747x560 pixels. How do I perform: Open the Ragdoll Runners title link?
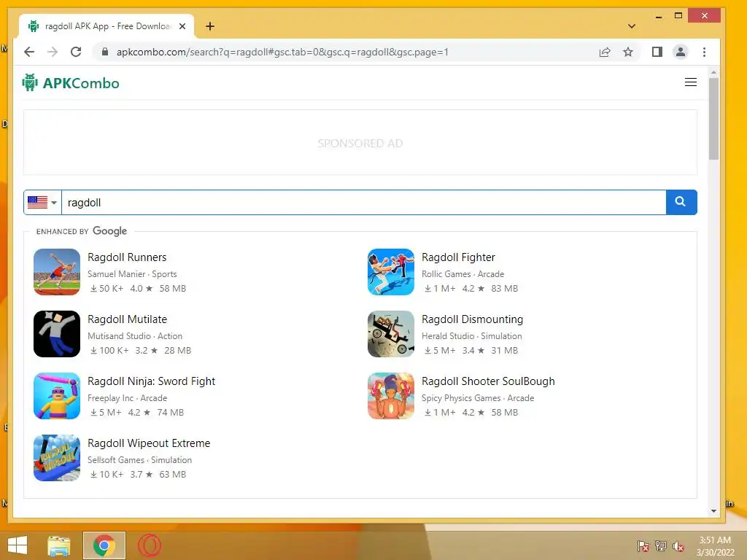tap(127, 257)
